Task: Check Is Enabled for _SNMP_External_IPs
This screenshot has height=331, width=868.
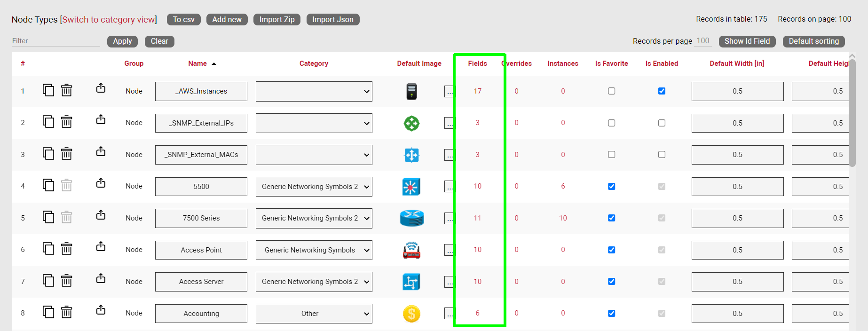Action: click(662, 123)
